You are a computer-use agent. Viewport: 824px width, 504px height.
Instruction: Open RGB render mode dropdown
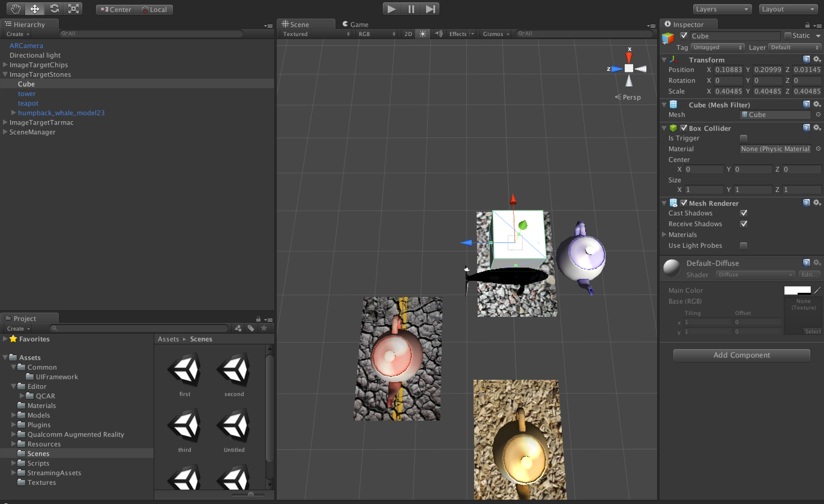pyautogui.click(x=377, y=34)
